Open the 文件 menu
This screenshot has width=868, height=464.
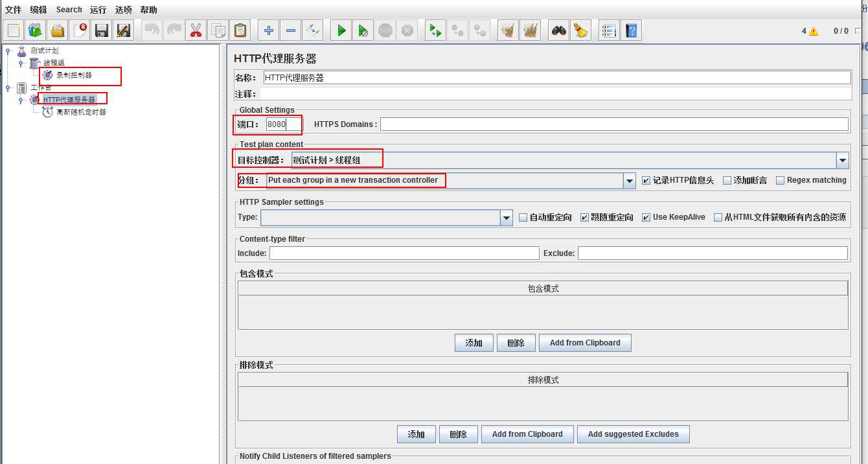point(14,10)
